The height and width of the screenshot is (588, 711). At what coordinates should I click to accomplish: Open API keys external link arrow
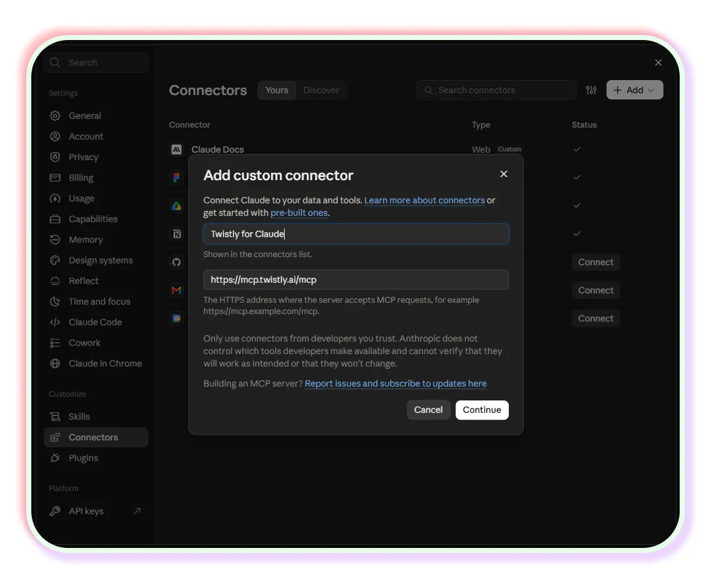point(137,511)
